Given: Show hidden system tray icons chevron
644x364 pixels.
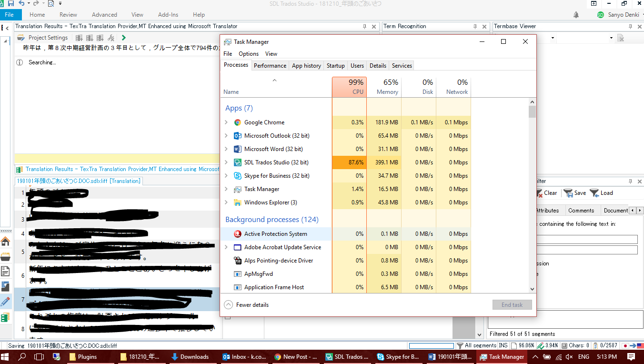Looking at the screenshot, I should click(535, 357).
